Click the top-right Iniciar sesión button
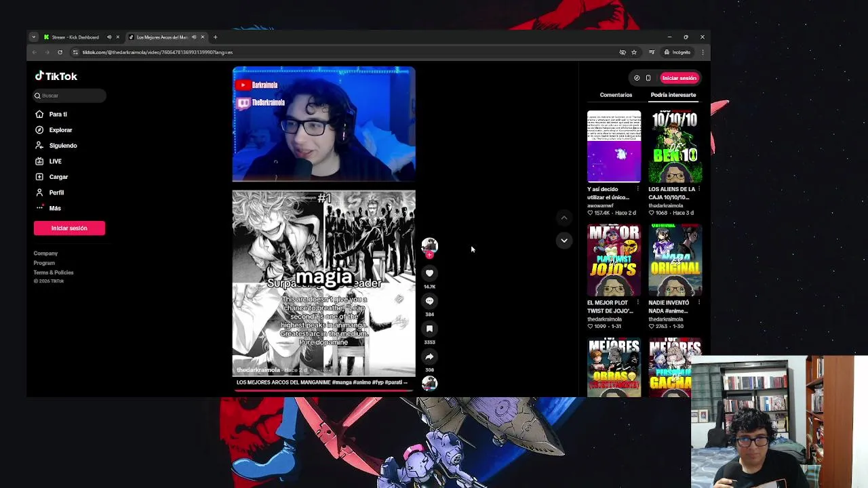This screenshot has width=868, height=488. coord(679,78)
